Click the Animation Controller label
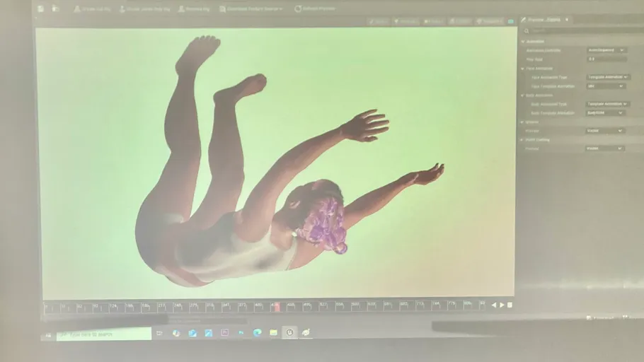644x362 pixels. 544,50
